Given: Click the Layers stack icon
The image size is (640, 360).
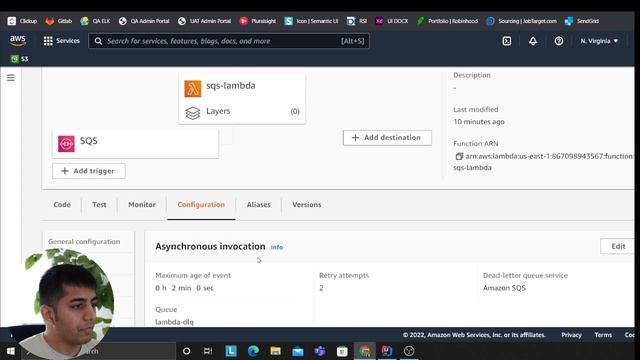Looking at the screenshot, I should (x=193, y=113).
